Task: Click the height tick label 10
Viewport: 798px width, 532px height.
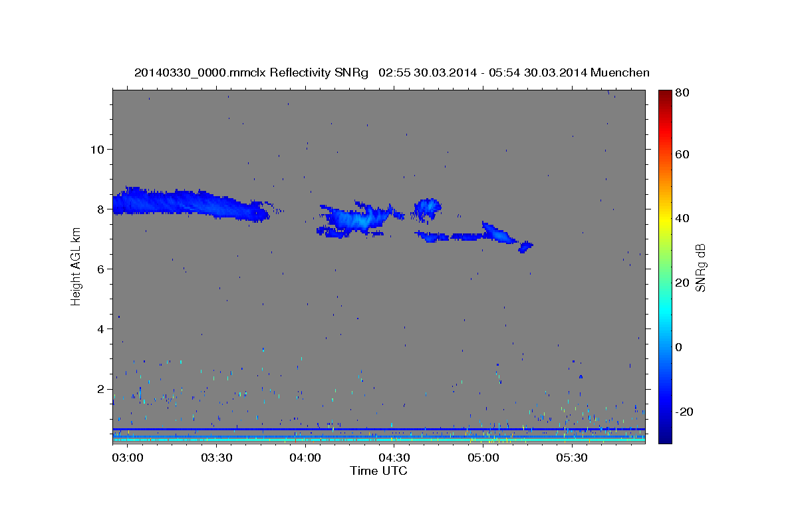Action: [96, 149]
